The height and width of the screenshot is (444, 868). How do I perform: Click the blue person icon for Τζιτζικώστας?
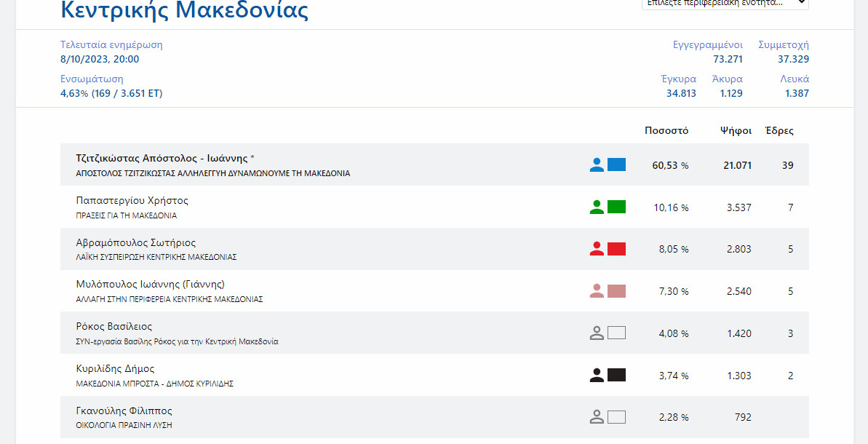[597, 164]
